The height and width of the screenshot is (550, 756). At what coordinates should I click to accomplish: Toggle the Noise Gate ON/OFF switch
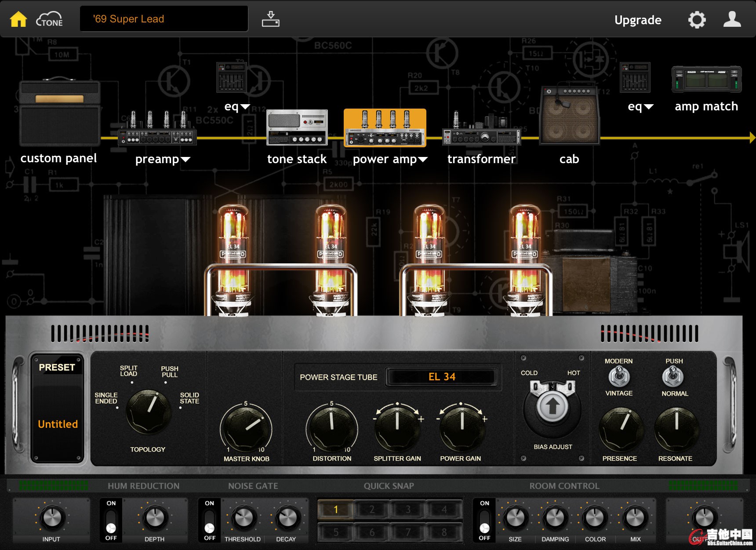tap(210, 521)
